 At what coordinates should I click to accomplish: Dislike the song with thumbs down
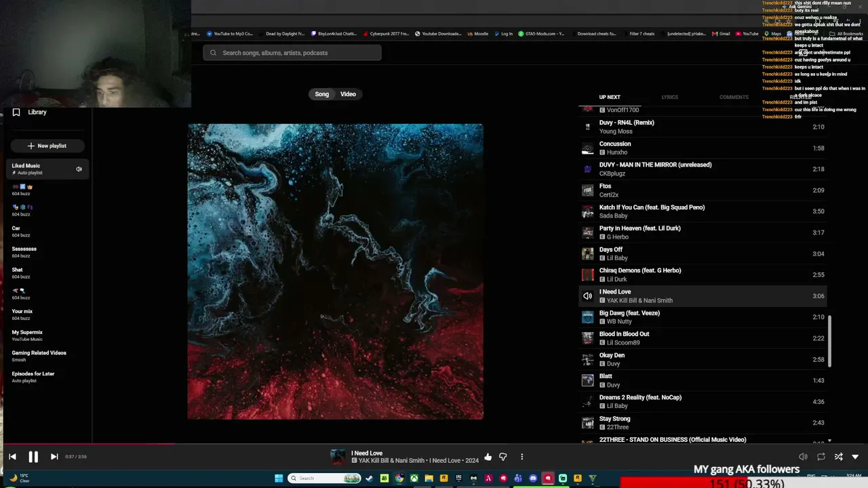click(503, 457)
